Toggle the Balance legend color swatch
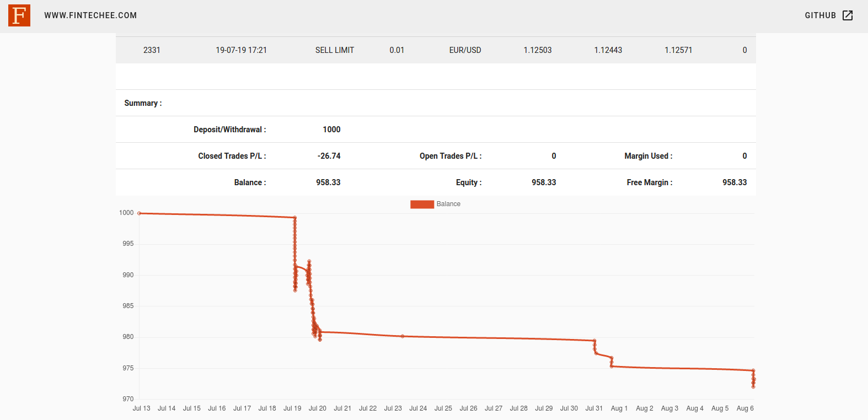The height and width of the screenshot is (420, 868). click(422, 204)
